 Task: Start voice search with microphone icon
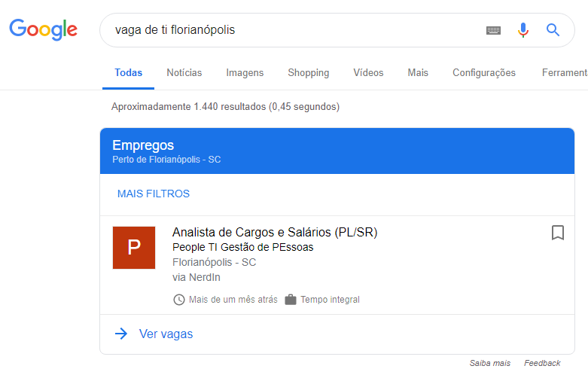pyautogui.click(x=523, y=30)
